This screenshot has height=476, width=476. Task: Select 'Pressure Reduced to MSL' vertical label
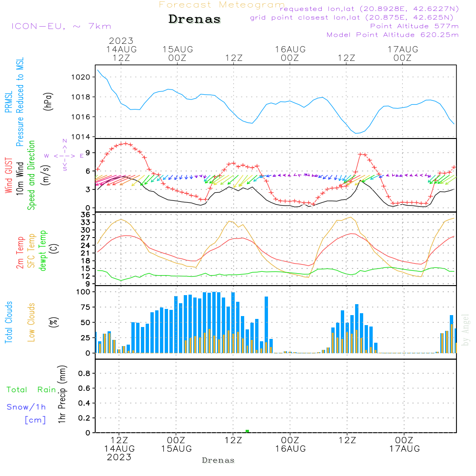[x=20, y=102]
